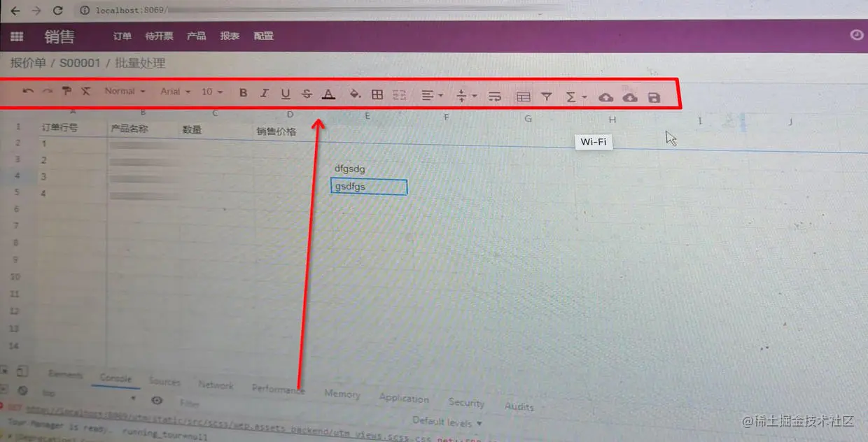Open the text color picker
The image size is (868, 442).
(328, 94)
